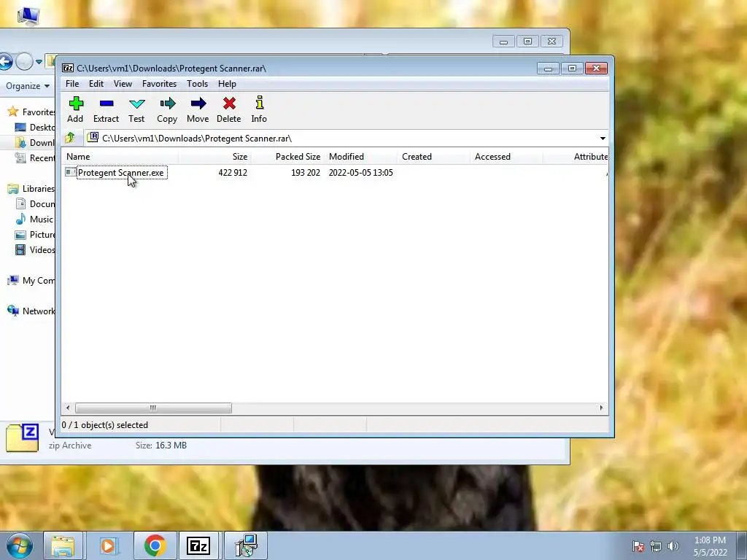
Task: Expand the address path dropdown arrow
Action: (603, 139)
